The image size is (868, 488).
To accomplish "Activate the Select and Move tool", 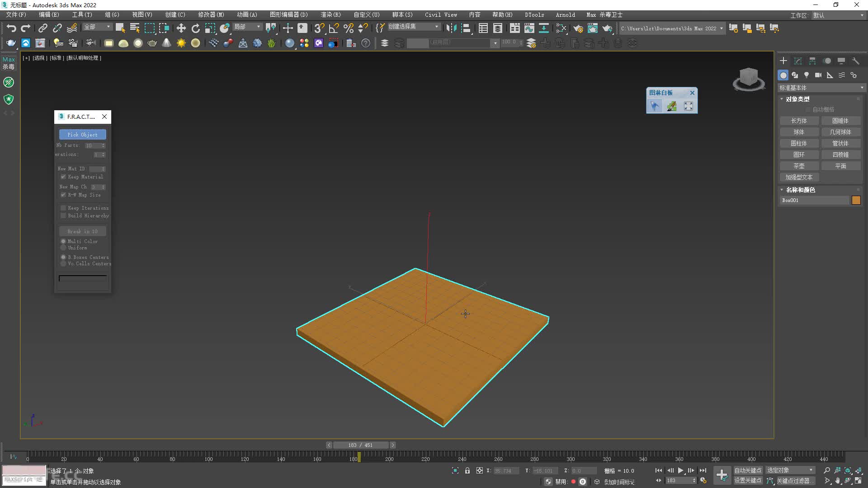I will [x=181, y=28].
